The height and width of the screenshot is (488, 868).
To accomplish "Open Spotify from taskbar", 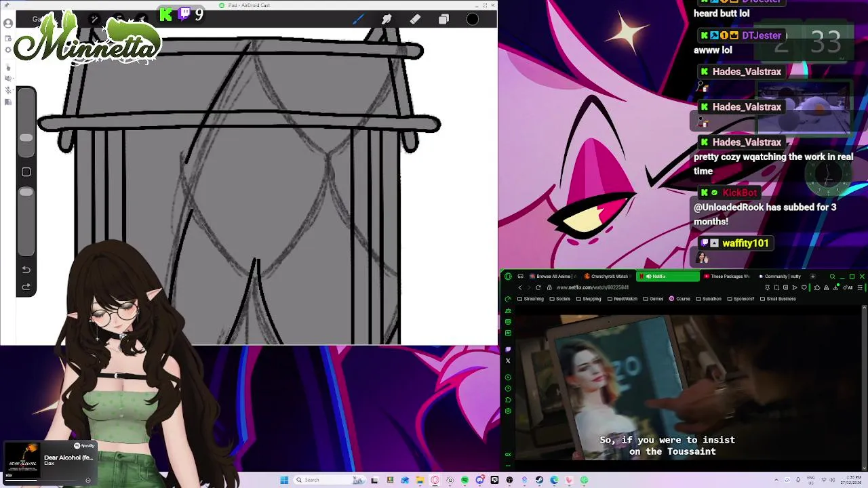I will (x=465, y=480).
